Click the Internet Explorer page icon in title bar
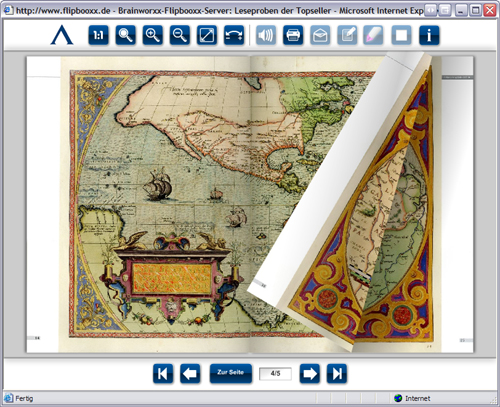500x407 pixels. 8,11
